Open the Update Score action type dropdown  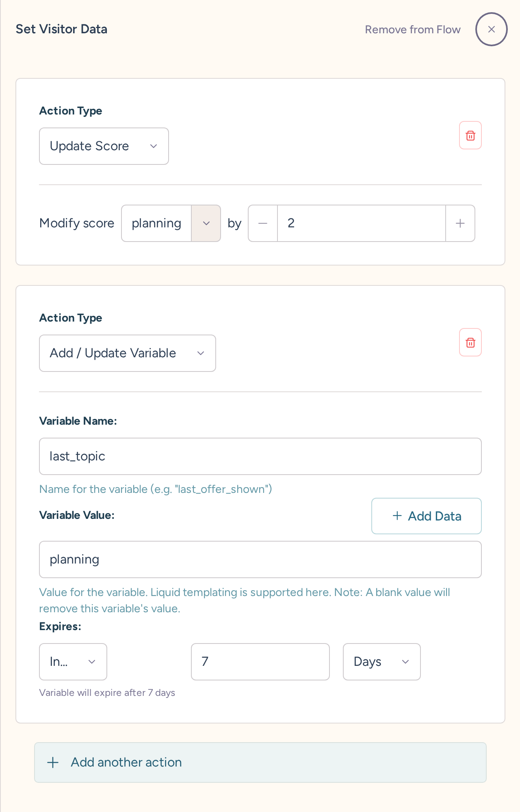(x=104, y=146)
